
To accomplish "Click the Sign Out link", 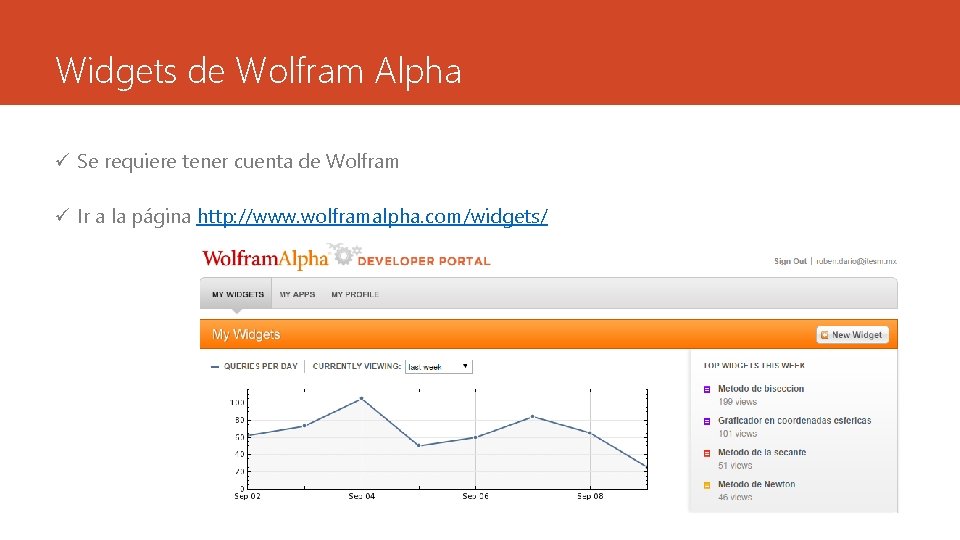I will [790, 261].
